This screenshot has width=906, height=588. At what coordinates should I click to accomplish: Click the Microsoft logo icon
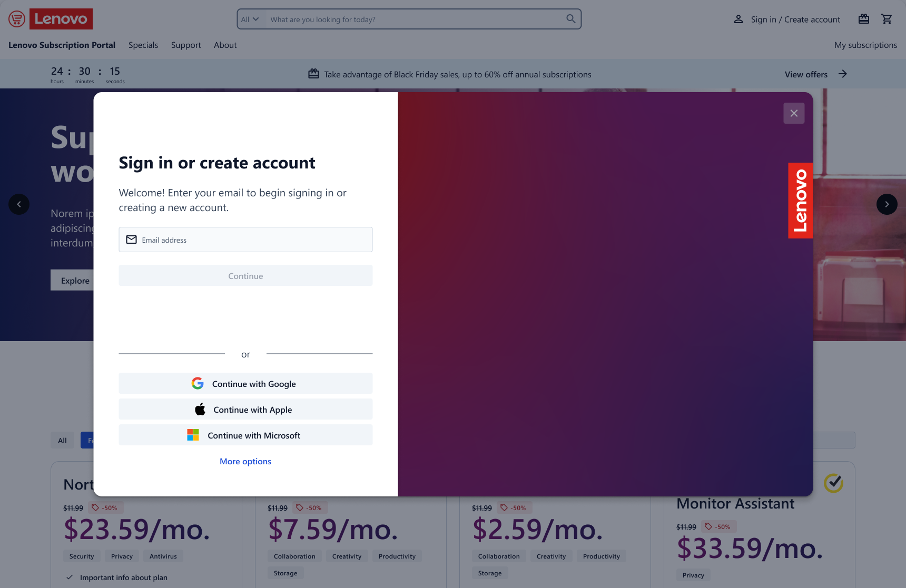(193, 435)
